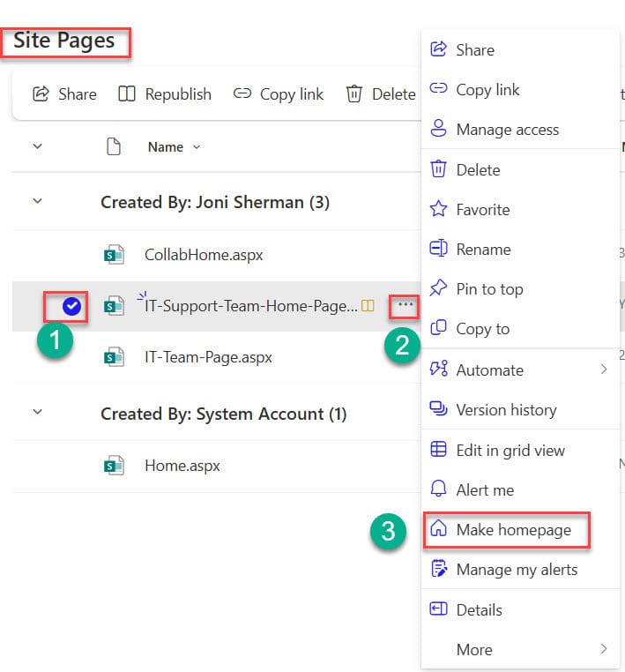This screenshot has height=672, width=625.
Task: Click the Copy link chain icon in toolbar
Action: point(242,93)
